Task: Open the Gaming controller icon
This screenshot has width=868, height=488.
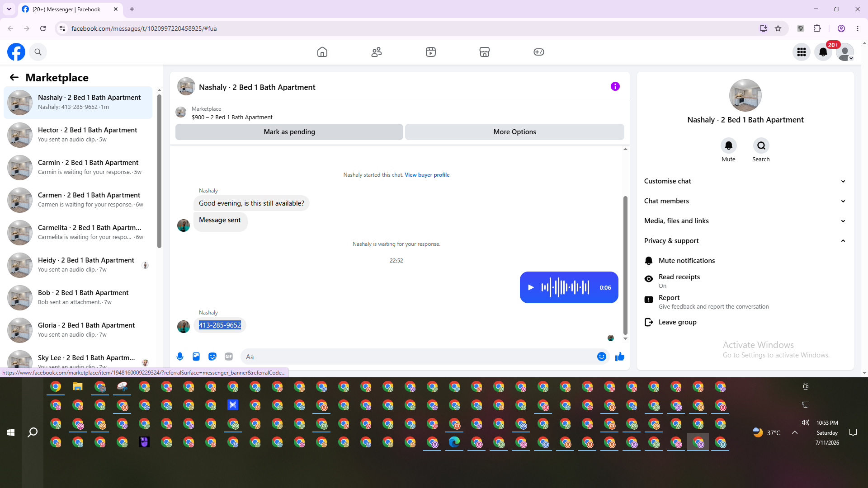Action: coord(539,52)
